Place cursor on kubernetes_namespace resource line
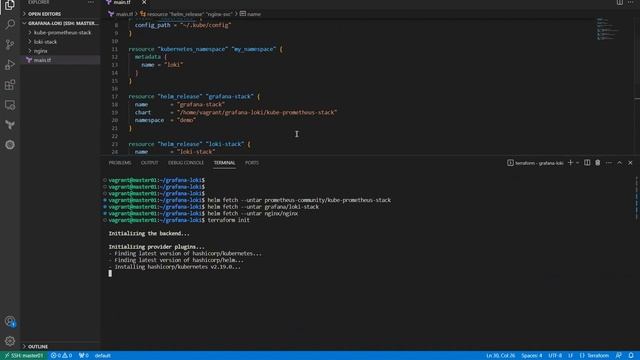Screen dimensions: 640x360 (205, 49)
